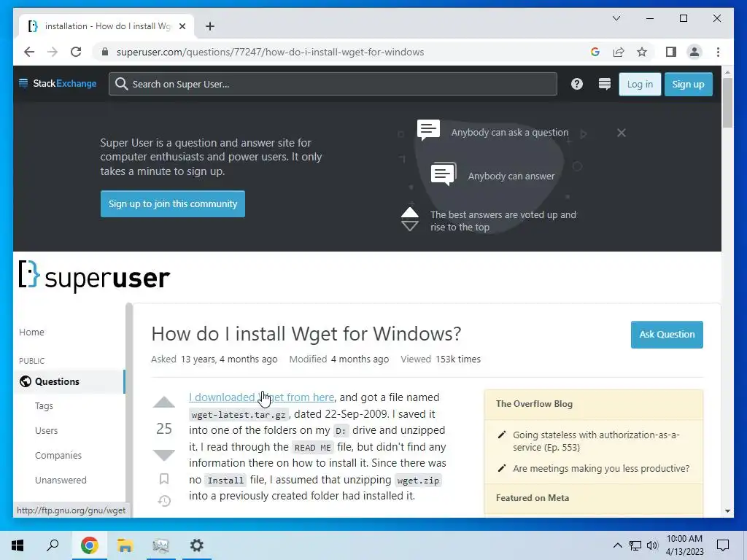Toggle the Chrome side panel icon
Image resolution: width=747 pixels, height=560 pixels.
point(671,52)
